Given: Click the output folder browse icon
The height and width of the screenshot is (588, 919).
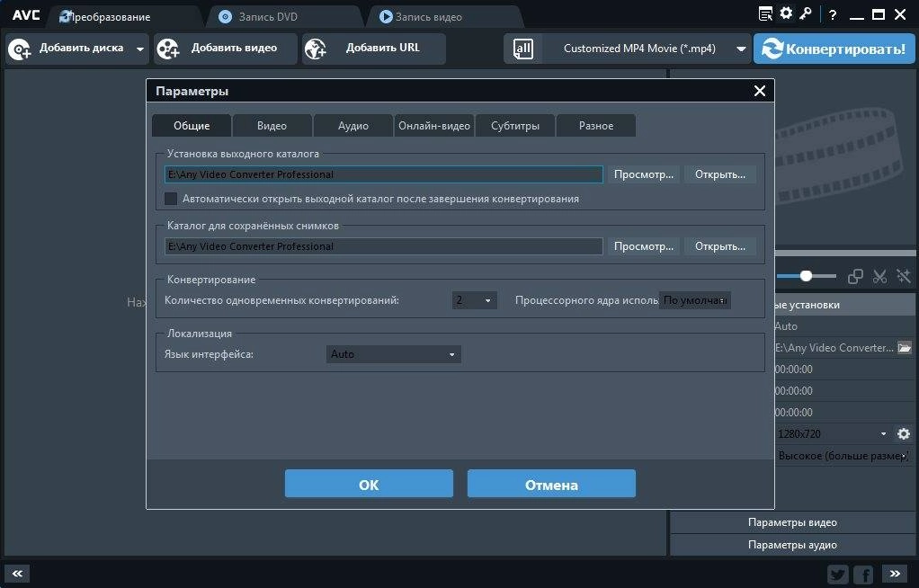Looking at the screenshot, I should pos(905,348).
